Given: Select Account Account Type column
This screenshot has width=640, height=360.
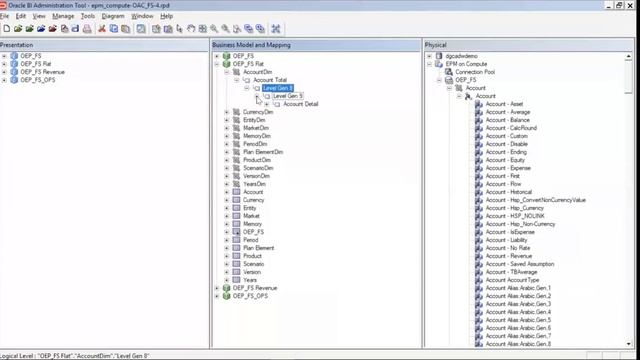Looking at the screenshot, I should click(512, 280).
